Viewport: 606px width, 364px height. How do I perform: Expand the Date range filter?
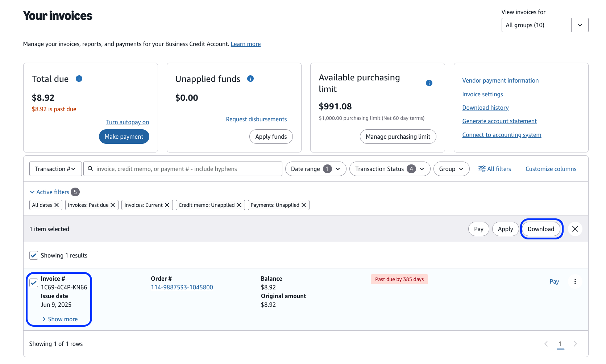(316, 169)
